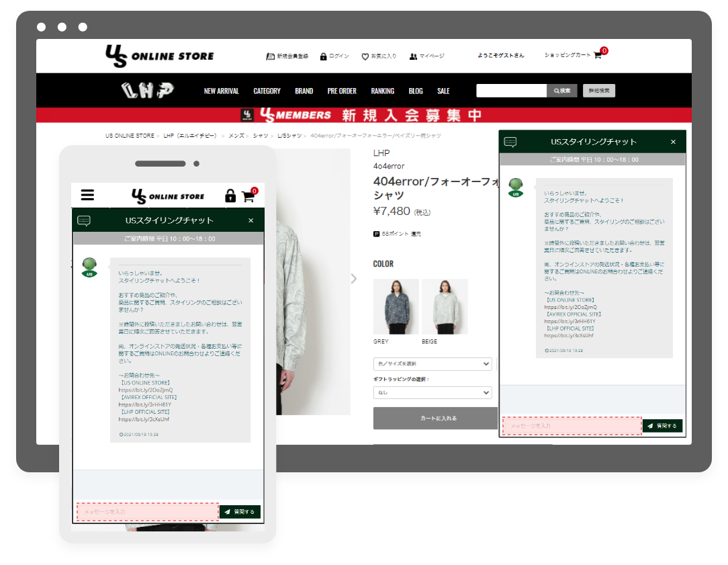Viewport: 728px width, 565px height.
Task: Click the search (検索) button
Action: point(562,91)
